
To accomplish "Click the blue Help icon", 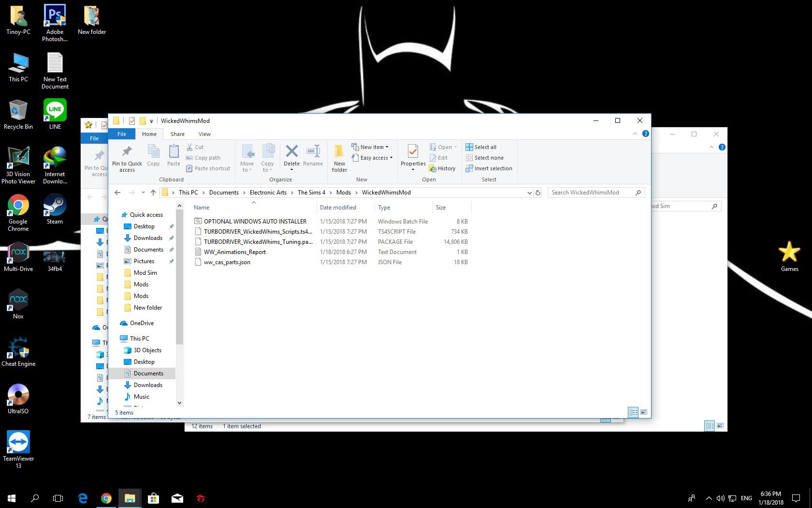I will [645, 134].
